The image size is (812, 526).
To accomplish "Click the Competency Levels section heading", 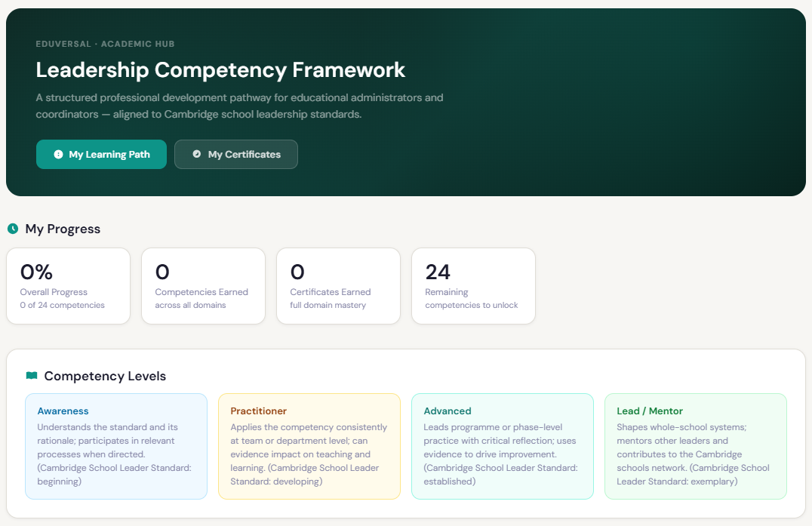I will 105,376.
